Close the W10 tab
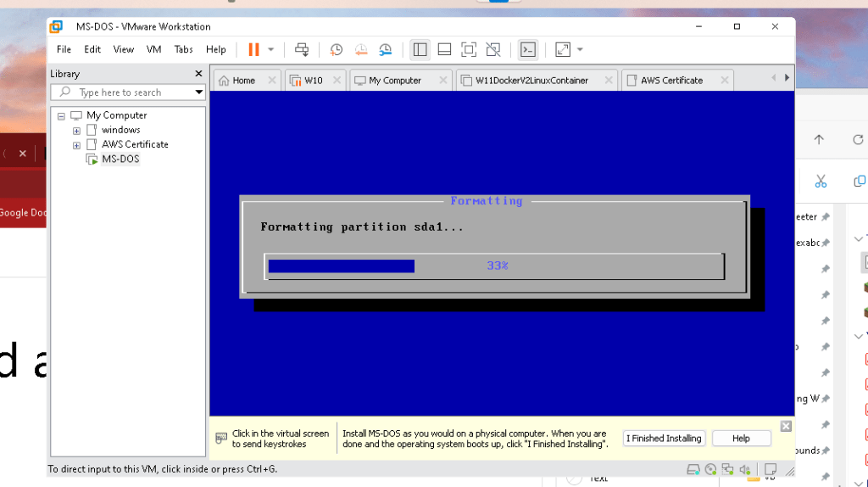868x487 pixels. tap(337, 81)
